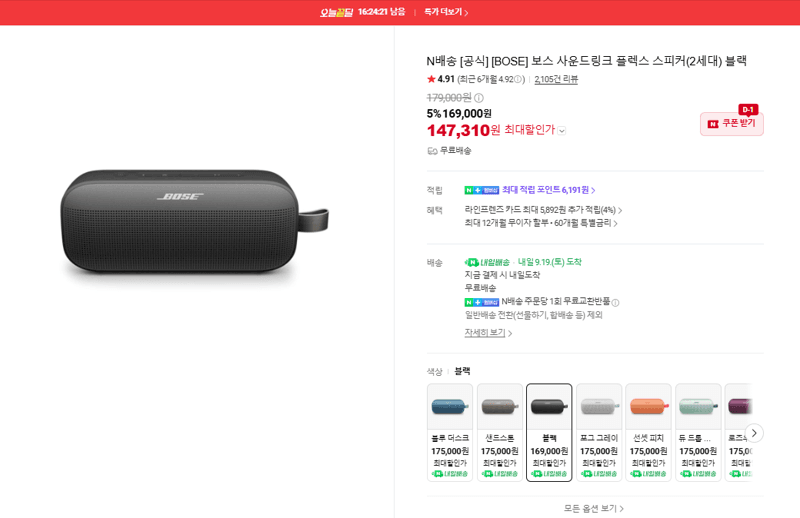Viewport: 800px width, 518px height.
Task: Expand the 최대할인가 price dropdown arrow
Action: [562, 131]
